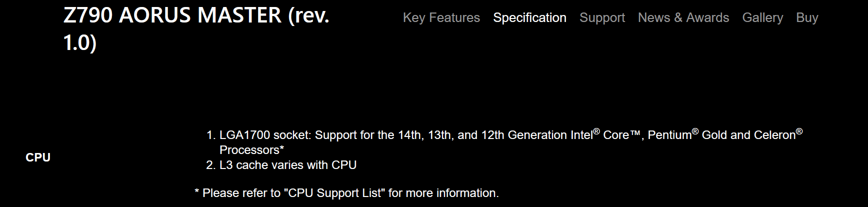Click the 14th generation text

(409, 135)
